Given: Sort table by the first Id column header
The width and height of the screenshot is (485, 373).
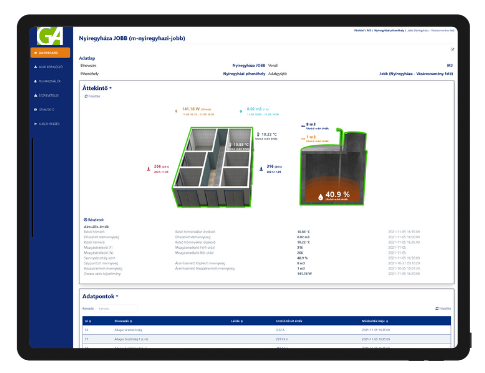Looking at the screenshot, I should (88, 321).
